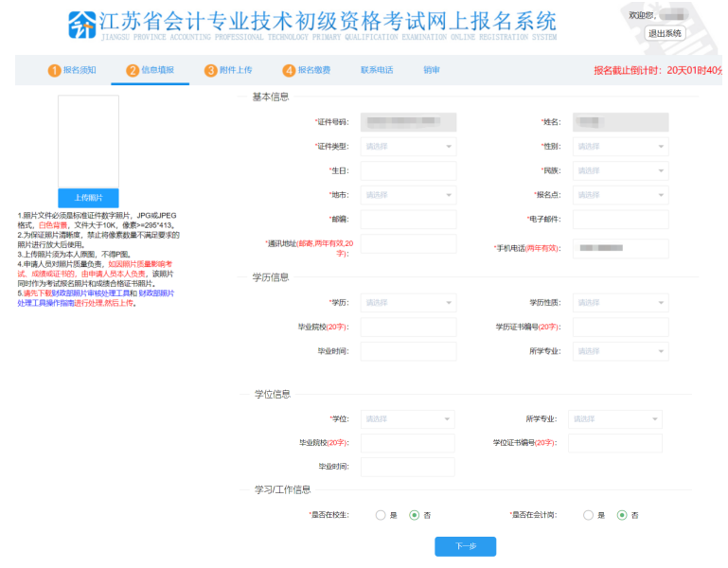
Task: Click the 退出系统 logout button
Action: click(665, 33)
